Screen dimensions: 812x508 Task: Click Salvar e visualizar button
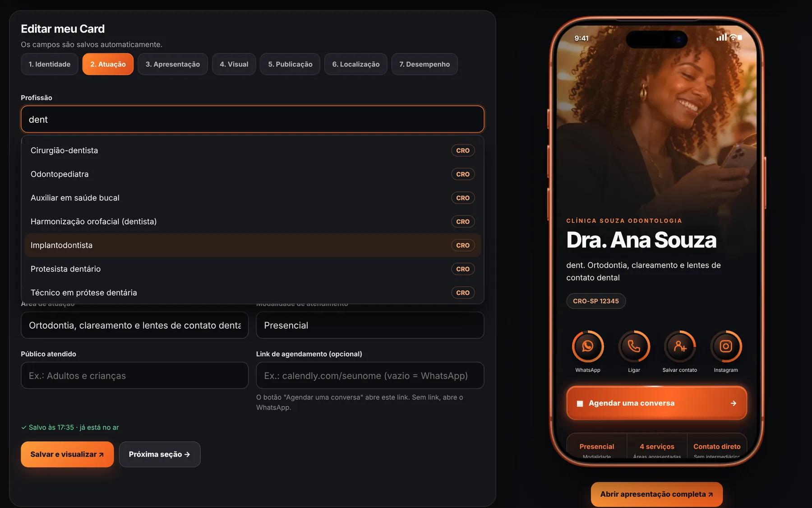coord(67,454)
